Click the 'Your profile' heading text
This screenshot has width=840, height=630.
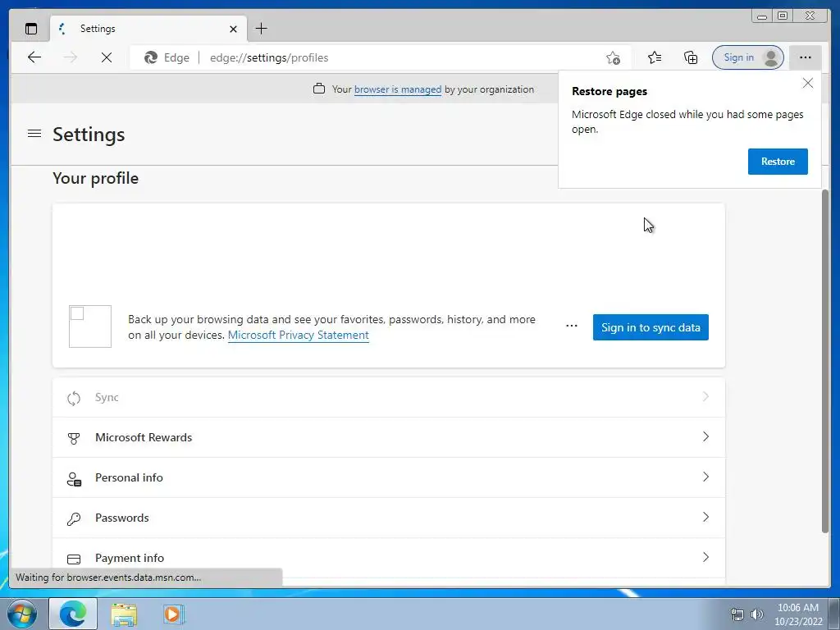[95, 178]
